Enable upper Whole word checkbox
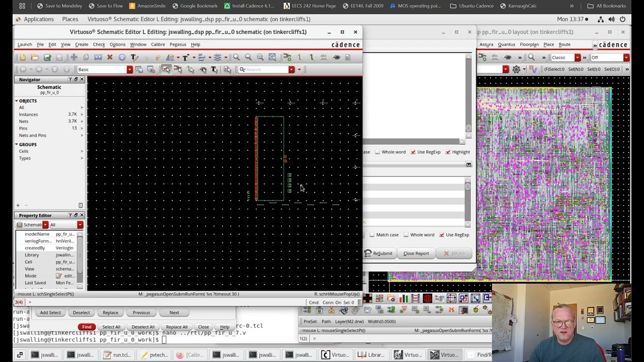This screenshot has width=644, height=362. [x=377, y=152]
